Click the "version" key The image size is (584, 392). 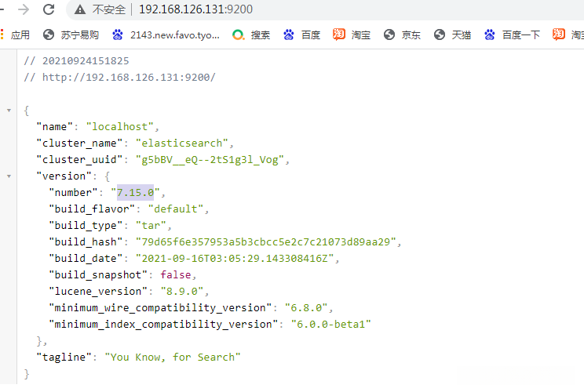(64, 176)
